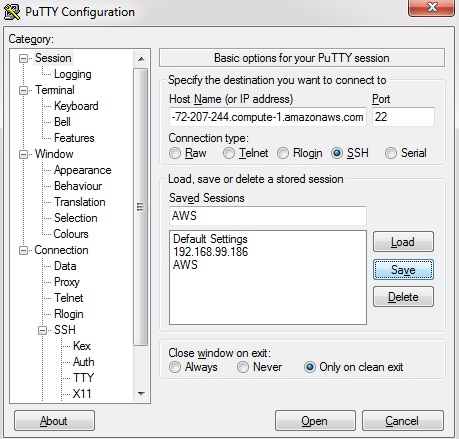Open the Colours category
Viewport: 459px width, 439px height.
pyautogui.click(x=71, y=234)
